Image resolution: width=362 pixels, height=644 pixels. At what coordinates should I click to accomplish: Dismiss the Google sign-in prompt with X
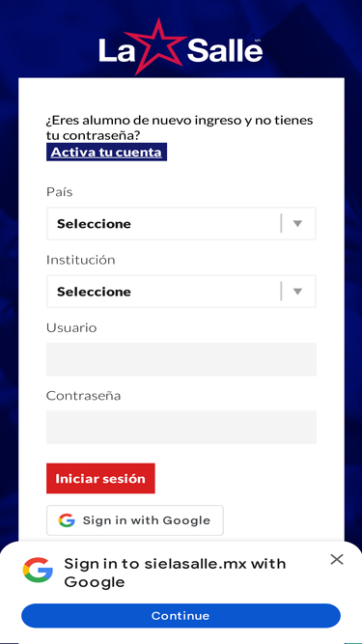[x=337, y=559]
